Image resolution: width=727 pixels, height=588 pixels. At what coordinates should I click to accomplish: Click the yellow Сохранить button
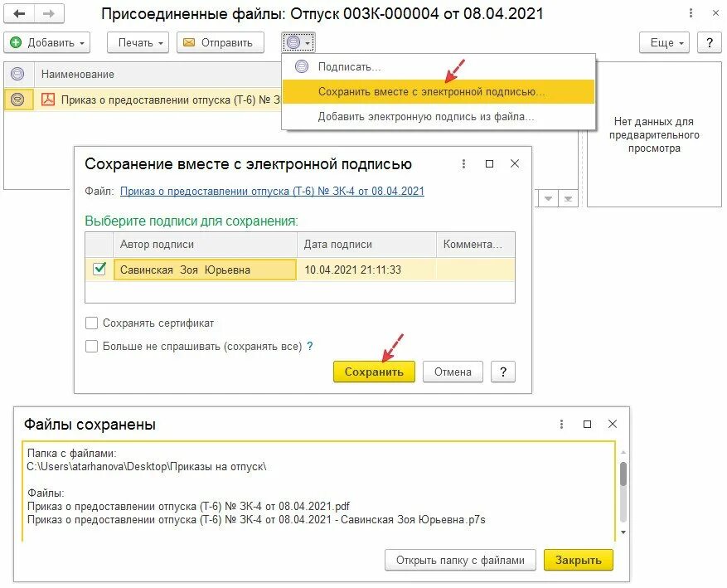374,372
